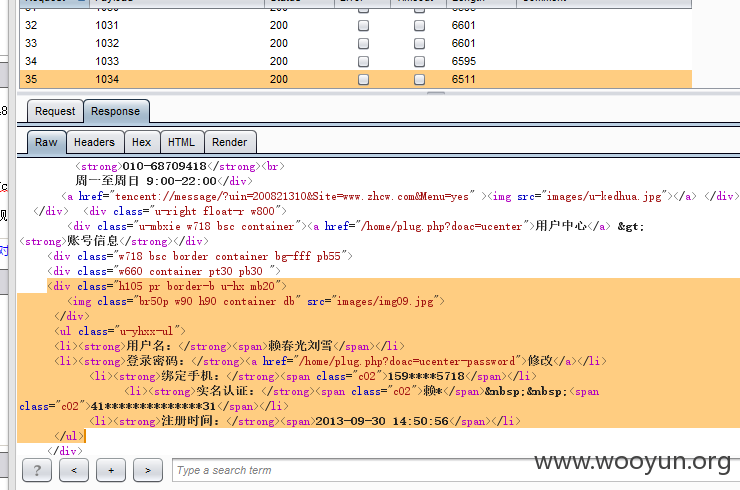Click status 200 in row 32
740x490 pixels.
click(x=279, y=25)
